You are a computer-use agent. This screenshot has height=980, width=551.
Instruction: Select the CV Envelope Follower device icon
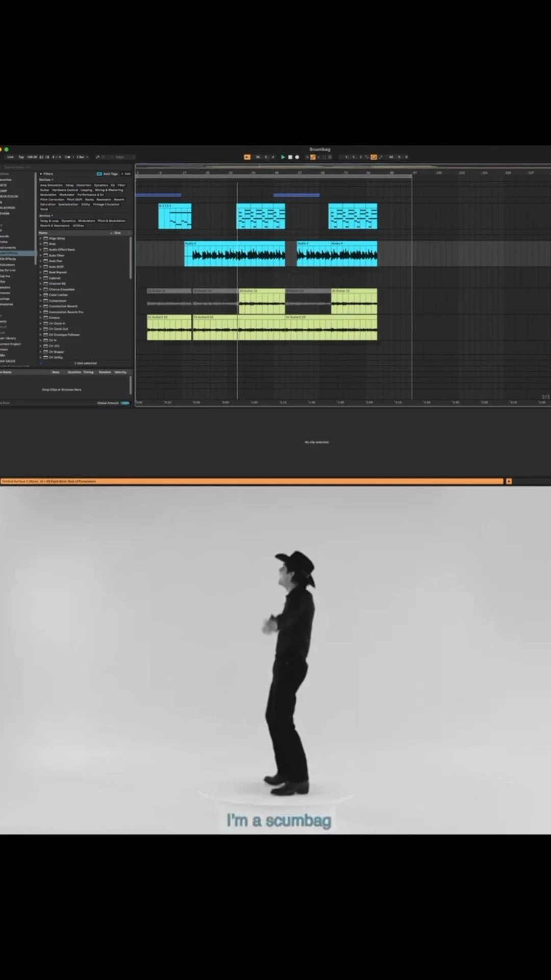45,335
